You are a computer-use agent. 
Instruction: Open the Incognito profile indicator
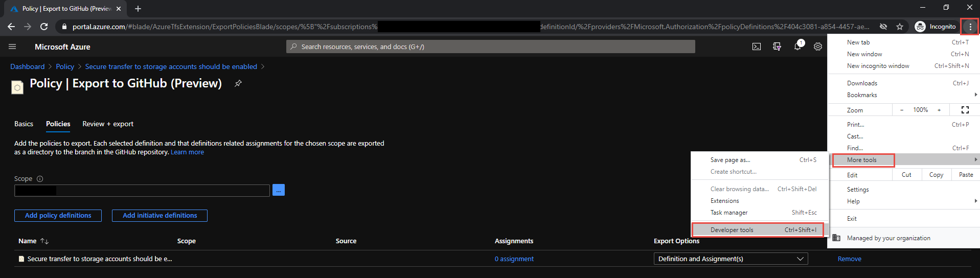(936, 27)
